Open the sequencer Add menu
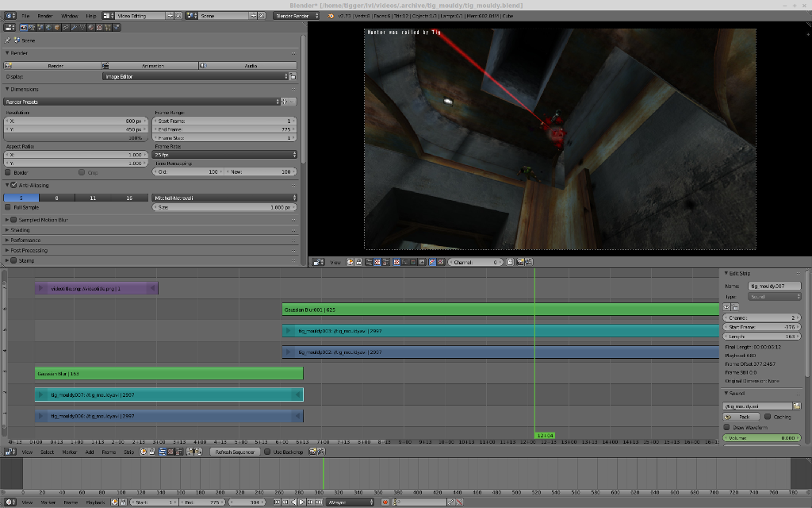The width and height of the screenshot is (812, 508). 90,452
